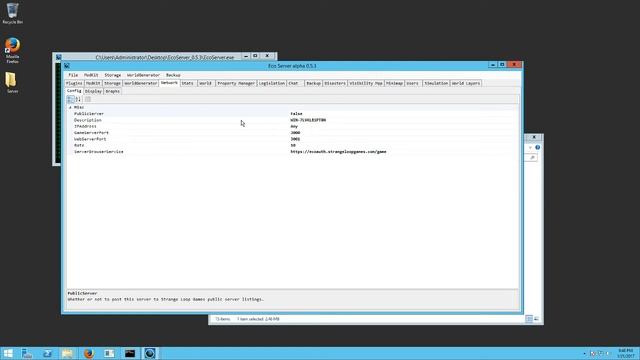This screenshot has width=640, height=360.
Task: Switch to the Minimap tab
Action: coord(394,83)
